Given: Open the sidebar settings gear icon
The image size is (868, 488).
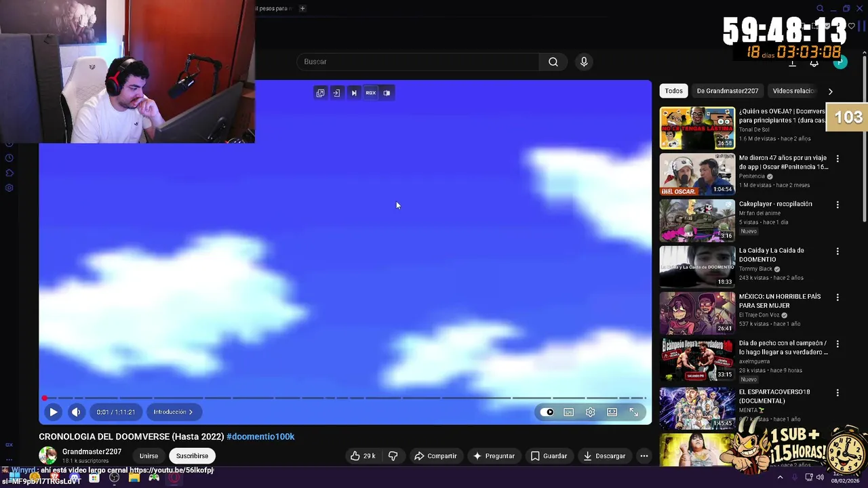Looking at the screenshot, I should 9,188.
